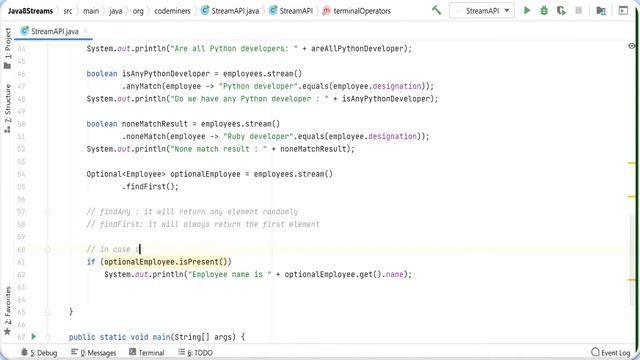Click line number 54 in the gutter
Image resolution: width=640 pixels, height=360 pixels.
coord(21,174)
